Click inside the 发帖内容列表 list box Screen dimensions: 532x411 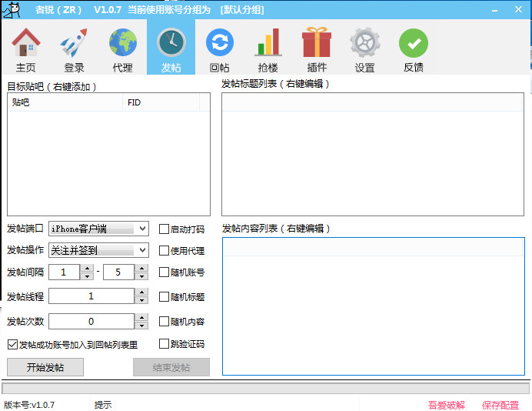[373, 306]
